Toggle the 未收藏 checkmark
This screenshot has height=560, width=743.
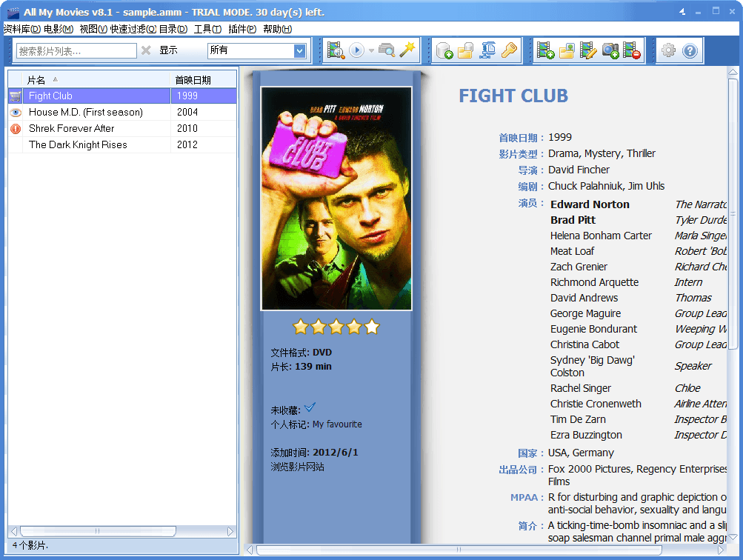(x=310, y=407)
